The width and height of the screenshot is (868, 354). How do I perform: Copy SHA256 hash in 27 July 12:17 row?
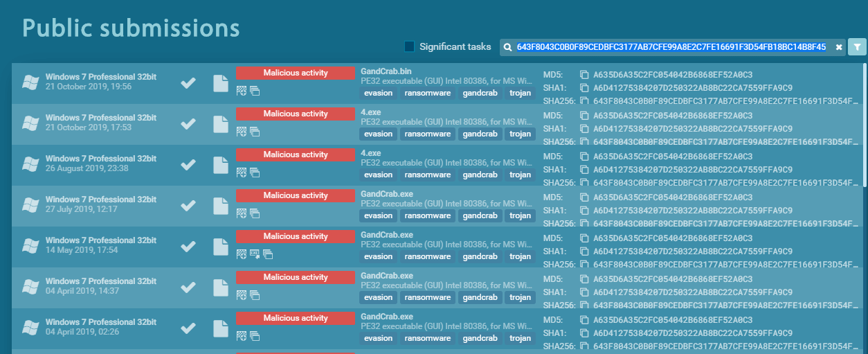click(x=584, y=224)
